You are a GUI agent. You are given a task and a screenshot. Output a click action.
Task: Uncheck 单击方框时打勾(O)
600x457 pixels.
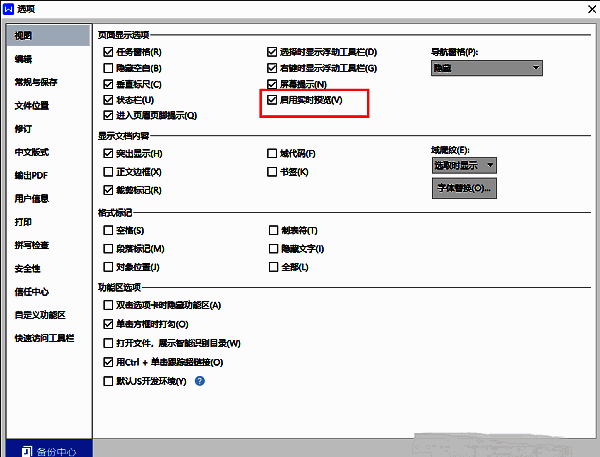[x=108, y=324]
